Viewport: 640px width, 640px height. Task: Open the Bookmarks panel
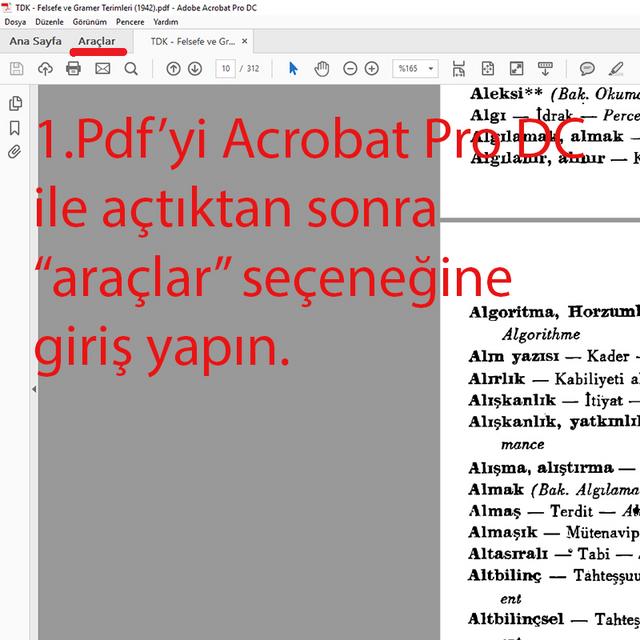(15, 128)
